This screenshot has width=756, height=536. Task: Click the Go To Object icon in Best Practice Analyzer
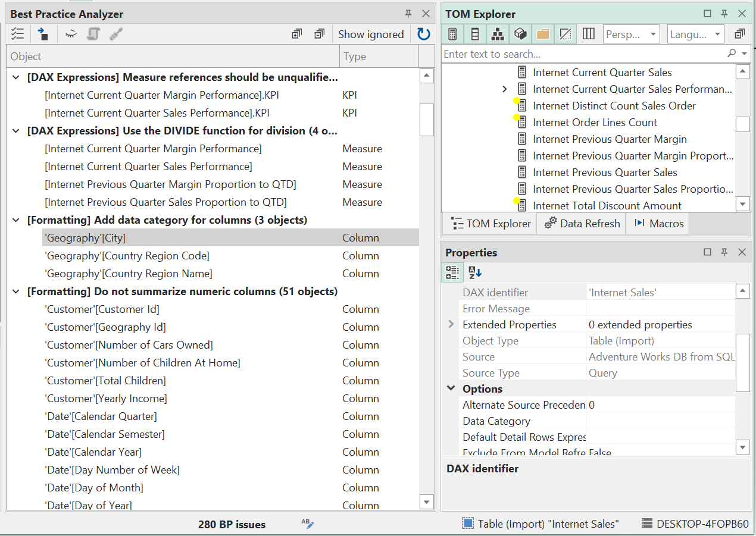tap(42, 34)
